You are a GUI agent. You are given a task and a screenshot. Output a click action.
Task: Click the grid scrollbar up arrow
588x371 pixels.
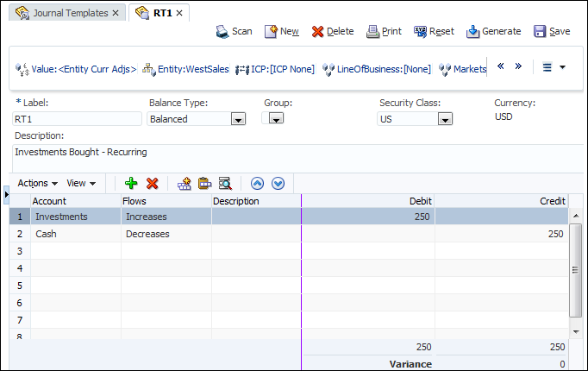tap(576, 216)
